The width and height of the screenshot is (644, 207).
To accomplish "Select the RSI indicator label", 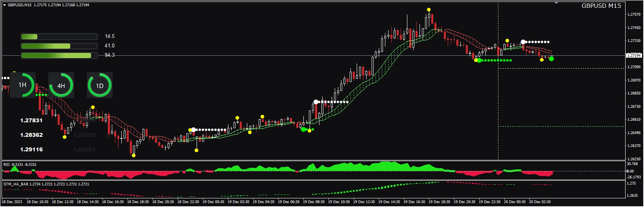I will point(20,165).
